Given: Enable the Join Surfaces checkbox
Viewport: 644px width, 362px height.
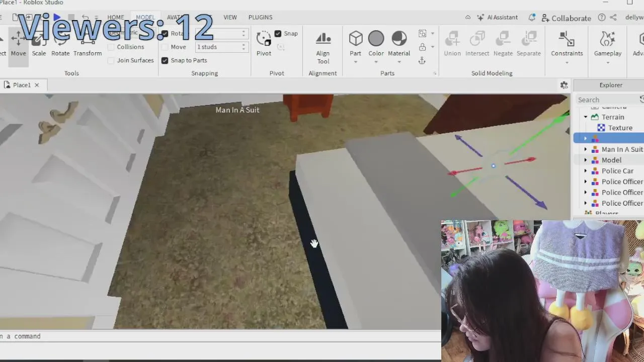Looking at the screenshot, I should coord(111,60).
